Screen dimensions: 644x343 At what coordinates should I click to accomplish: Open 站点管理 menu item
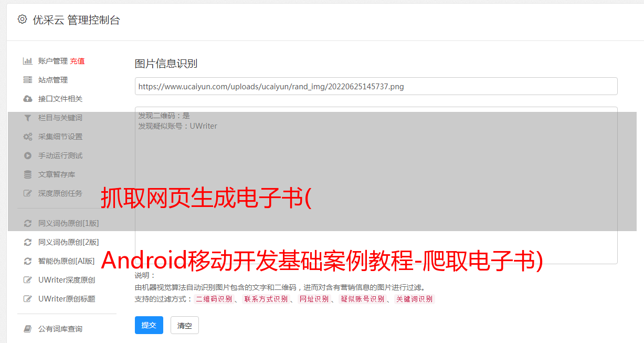pyautogui.click(x=53, y=80)
